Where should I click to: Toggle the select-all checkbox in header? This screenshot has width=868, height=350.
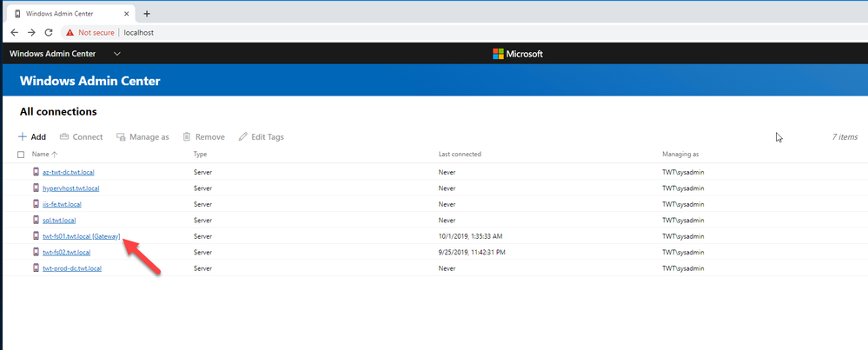point(21,155)
